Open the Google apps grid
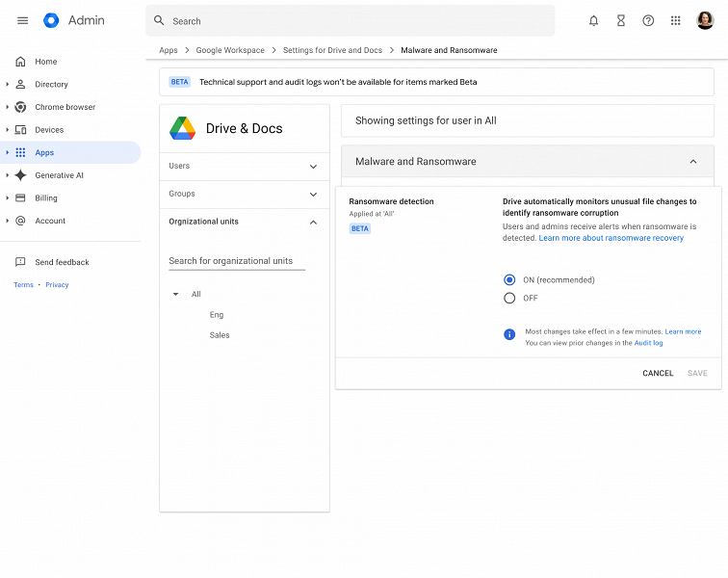 [x=676, y=20]
